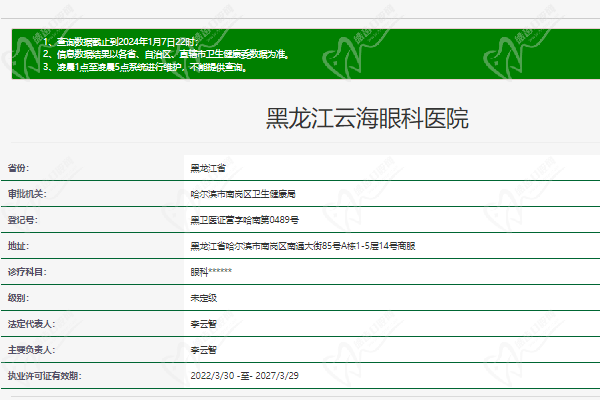
Task: Click the 审批机关 label
Action: pyautogui.click(x=27, y=194)
